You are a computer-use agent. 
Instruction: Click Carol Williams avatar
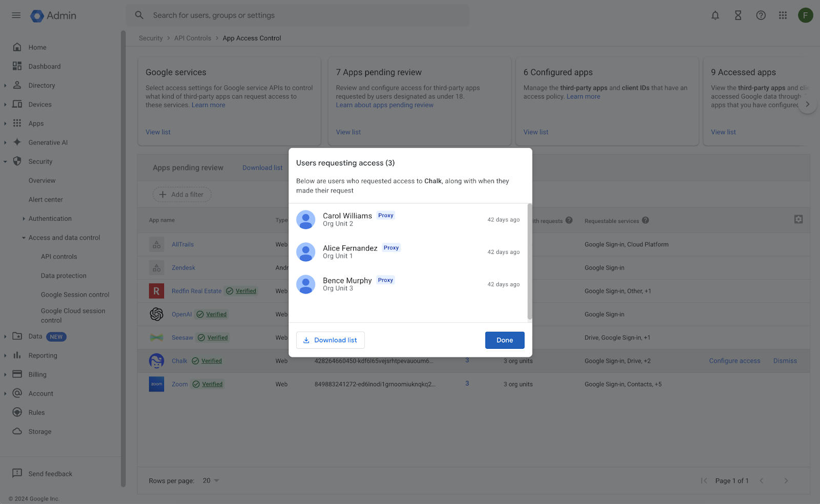[306, 220]
